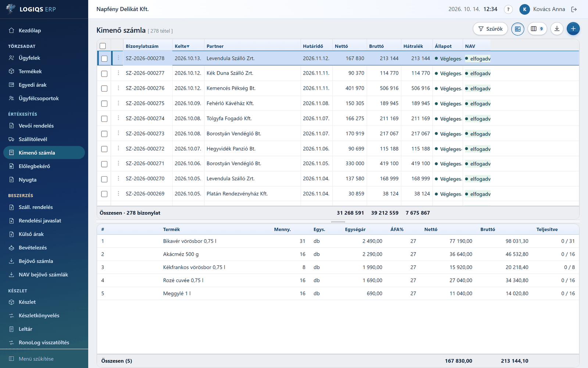
Task: Click the K user avatar
Action: click(x=524, y=9)
